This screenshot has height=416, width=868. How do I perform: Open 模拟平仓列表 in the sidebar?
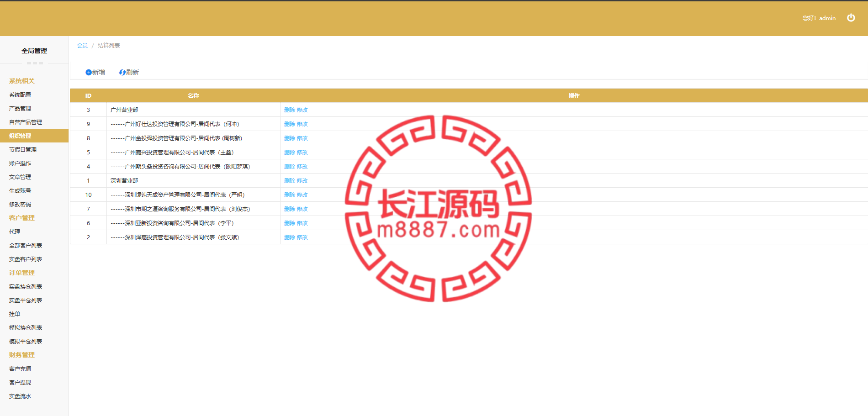26,342
